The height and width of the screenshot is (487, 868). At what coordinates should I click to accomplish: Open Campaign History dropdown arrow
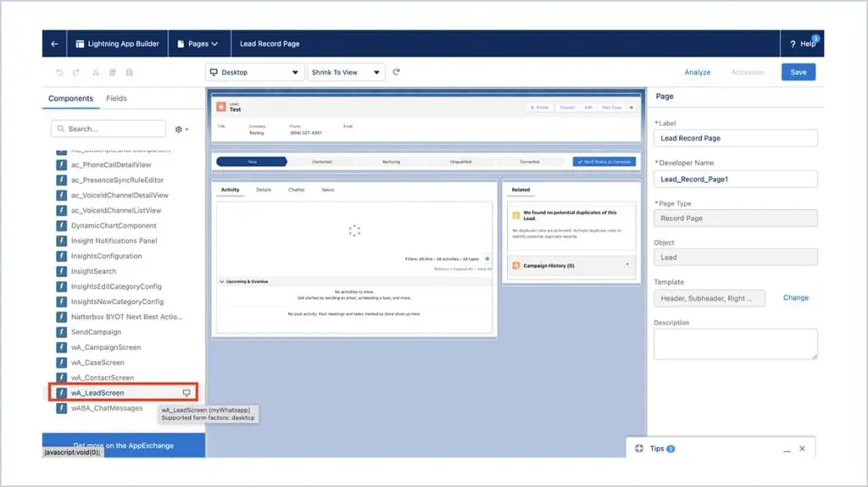[627, 265]
